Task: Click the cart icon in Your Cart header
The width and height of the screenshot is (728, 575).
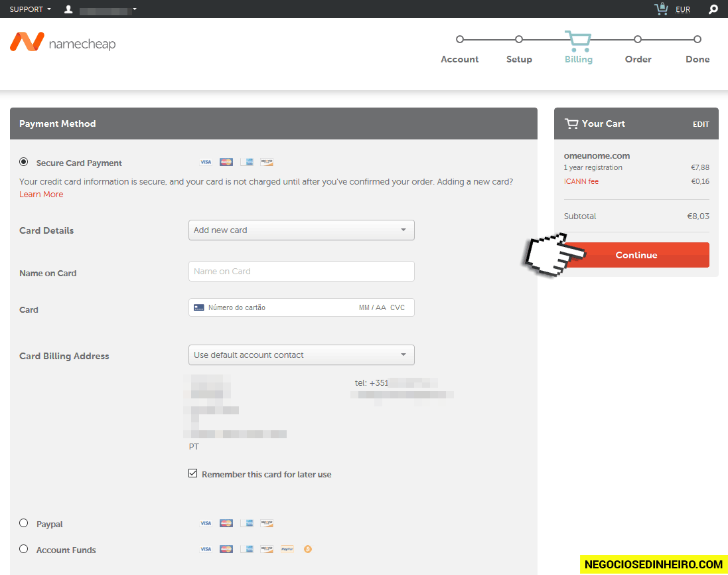Action: pyautogui.click(x=571, y=123)
